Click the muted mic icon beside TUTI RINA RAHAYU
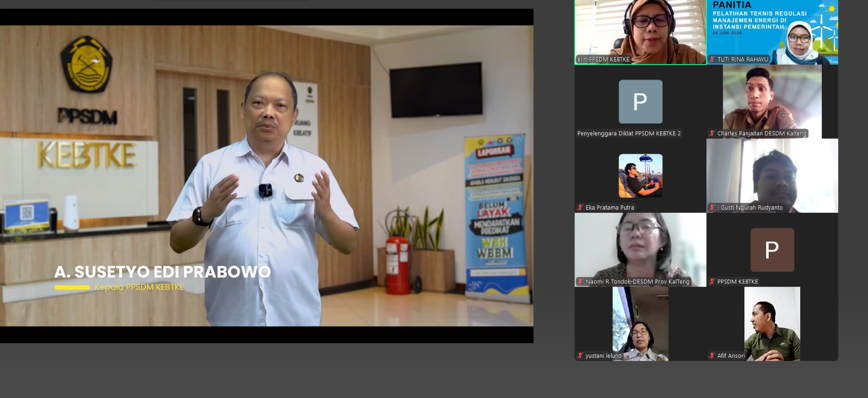 [712, 59]
